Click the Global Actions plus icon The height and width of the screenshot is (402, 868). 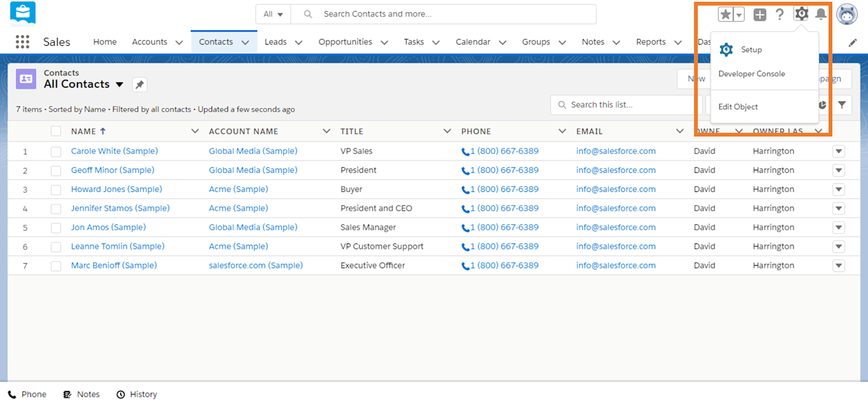[x=760, y=14]
